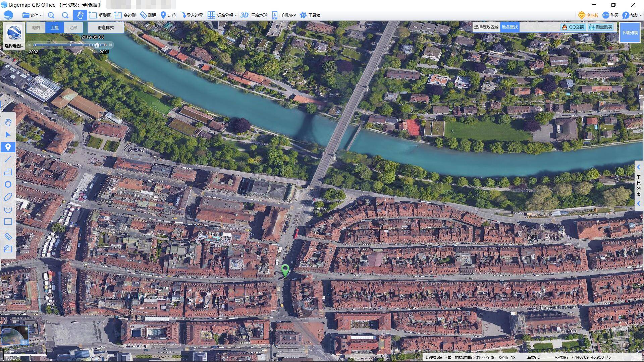
Task: Click the 矩形框 rectangle selection tool
Action: click(x=100, y=15)
